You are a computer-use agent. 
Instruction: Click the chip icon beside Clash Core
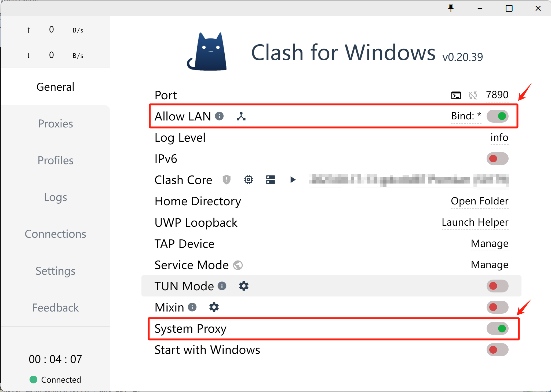(249, 179)
